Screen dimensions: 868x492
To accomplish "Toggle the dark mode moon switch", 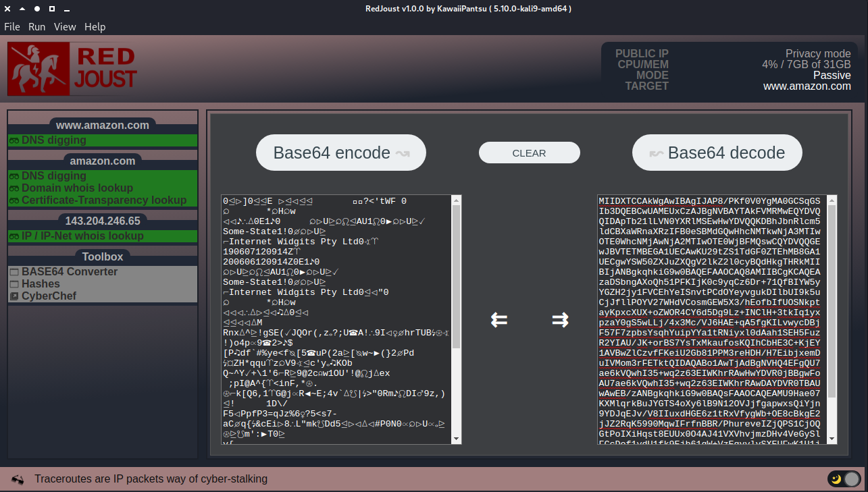I will point(844,479).
